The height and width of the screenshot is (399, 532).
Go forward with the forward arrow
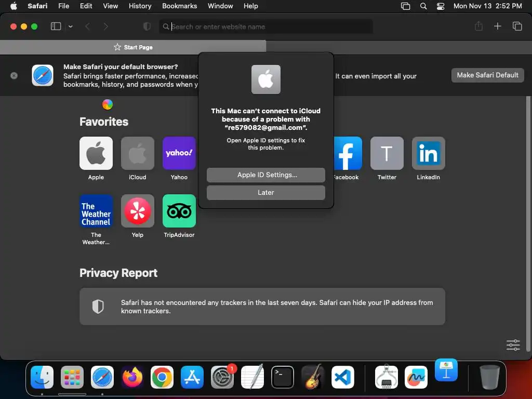pos(106,26)
